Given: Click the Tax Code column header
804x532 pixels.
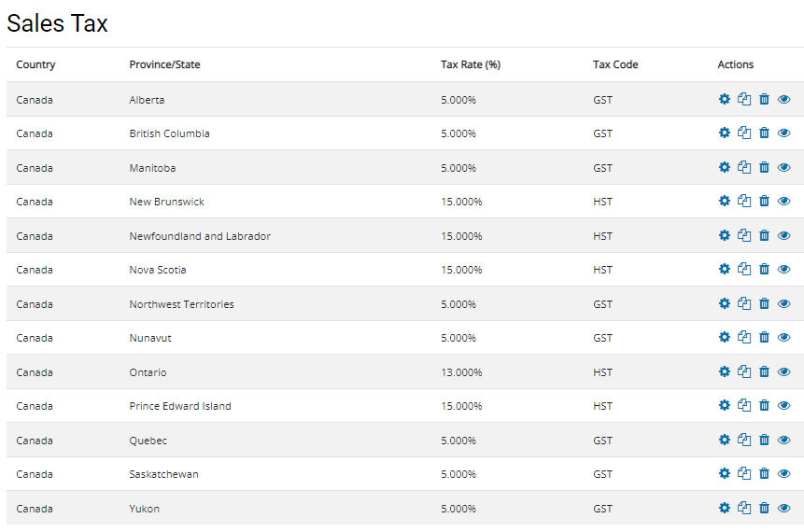Looking at the screenshot, I should point(615,64).
